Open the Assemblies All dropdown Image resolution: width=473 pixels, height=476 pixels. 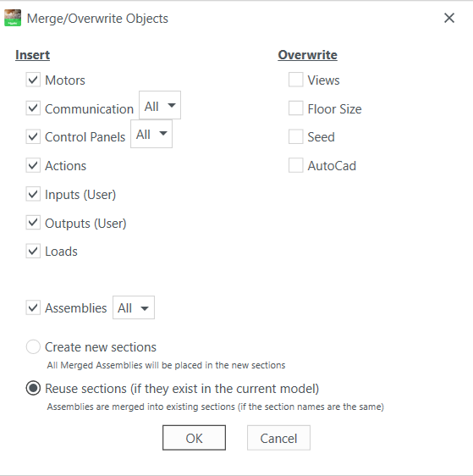click(x=134, y=307)
